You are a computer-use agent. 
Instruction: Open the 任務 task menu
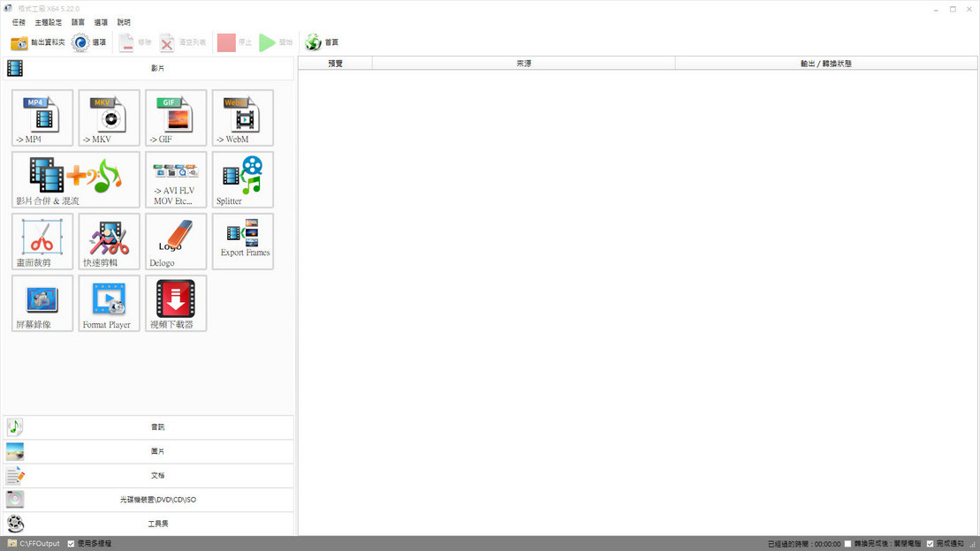[19, 22]
